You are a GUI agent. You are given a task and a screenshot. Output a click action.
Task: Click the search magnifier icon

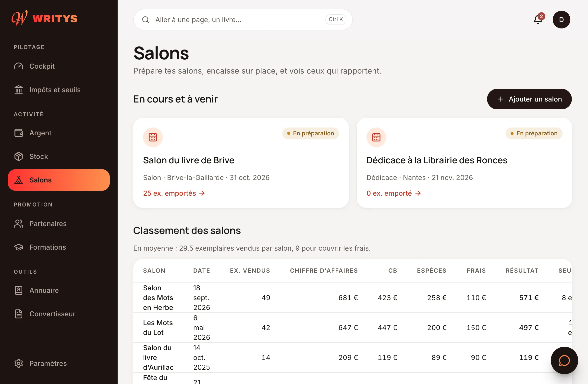146,20
